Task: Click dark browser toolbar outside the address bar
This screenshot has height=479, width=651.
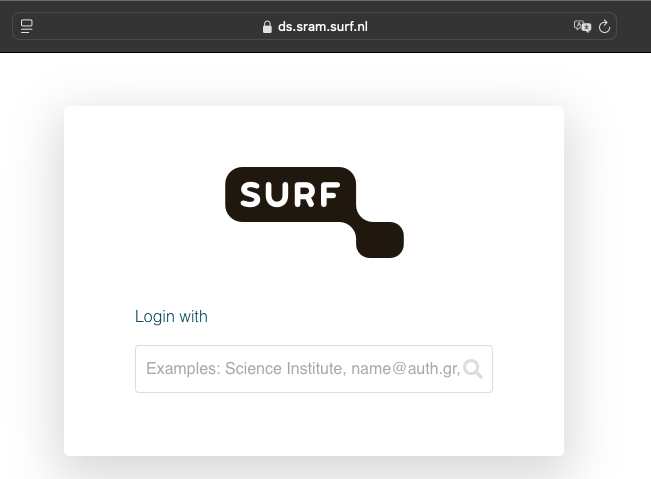Action: click(633, 27)
